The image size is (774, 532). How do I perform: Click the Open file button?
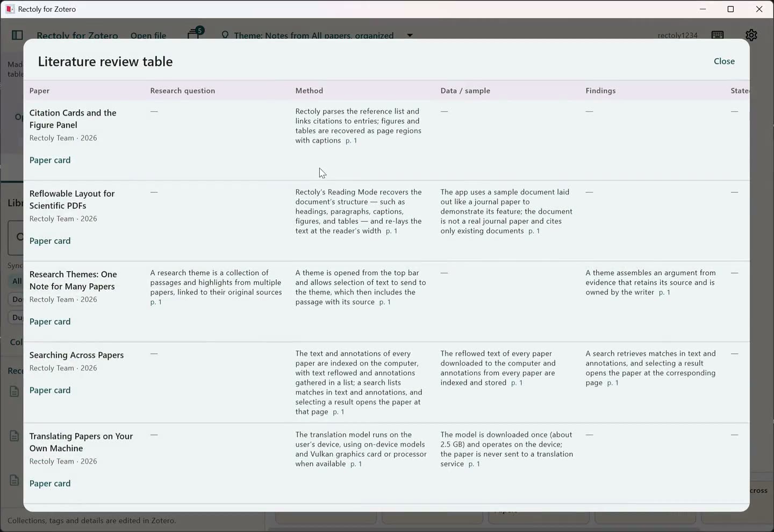[x=148, y=35]
